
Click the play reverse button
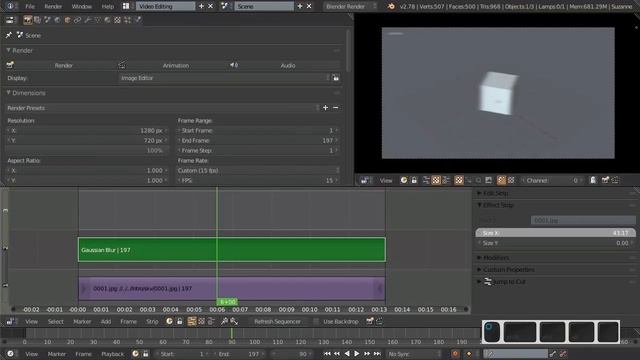click(x=347, y=354)
